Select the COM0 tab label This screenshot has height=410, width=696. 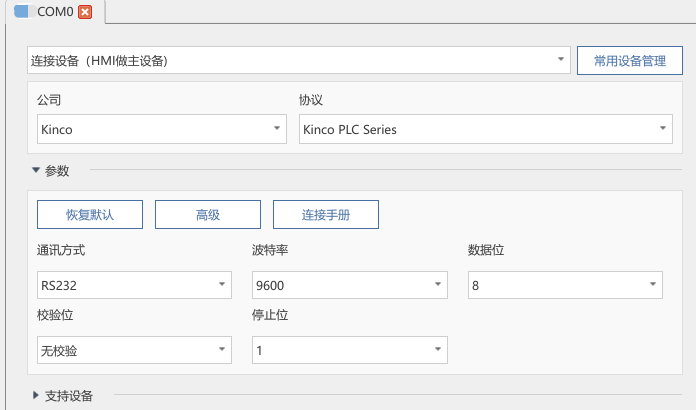(x=55, y=12)
